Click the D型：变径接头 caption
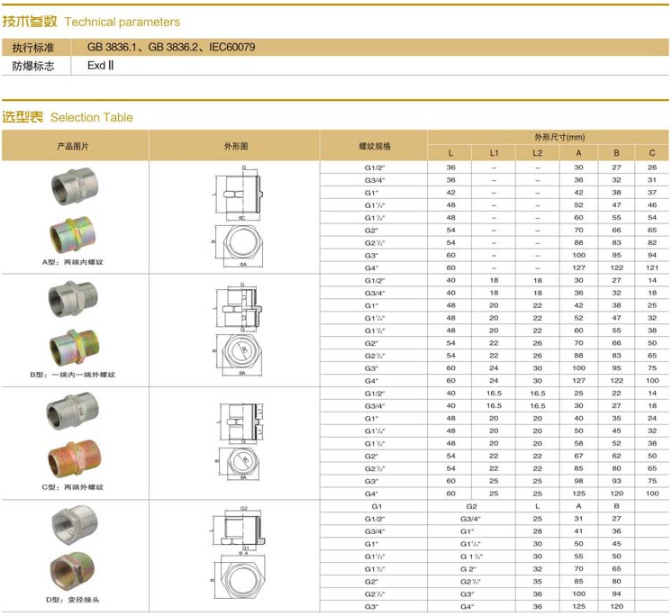Screen dimensions: 672x616 click(x=73, y=602)
